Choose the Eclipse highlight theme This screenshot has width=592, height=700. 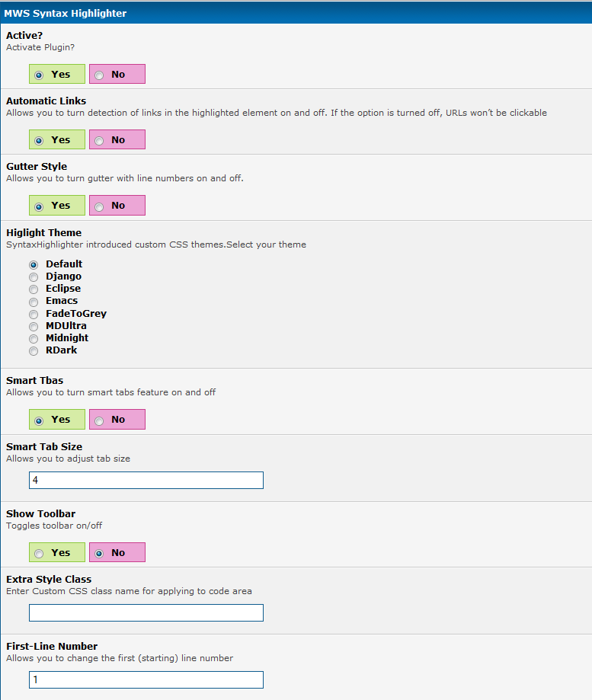click(34, 289)
